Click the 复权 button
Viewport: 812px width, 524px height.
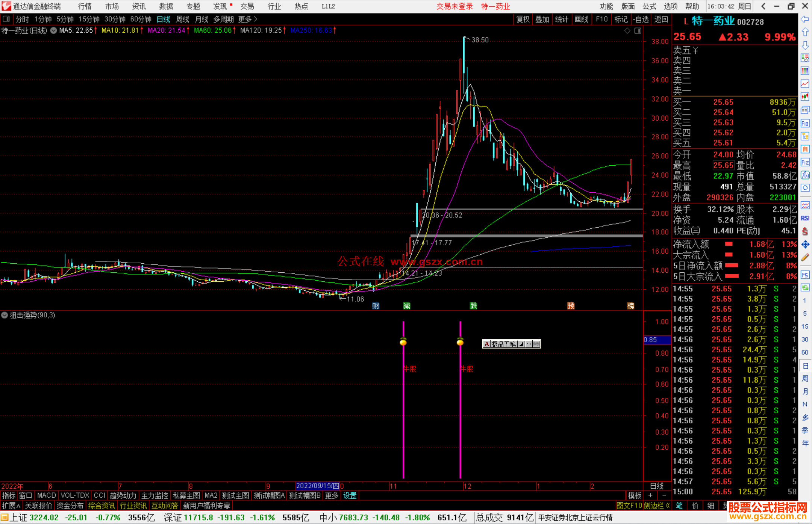click(x=523, y=19)
